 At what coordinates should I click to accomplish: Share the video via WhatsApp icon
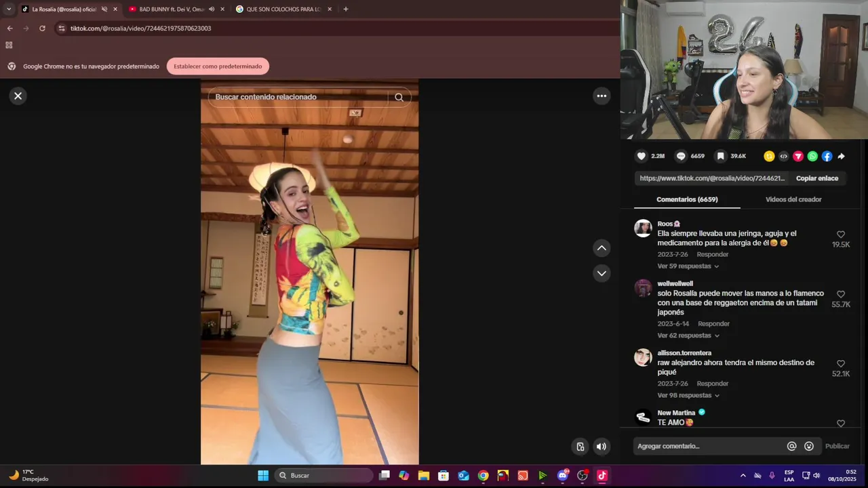(812, 156)
